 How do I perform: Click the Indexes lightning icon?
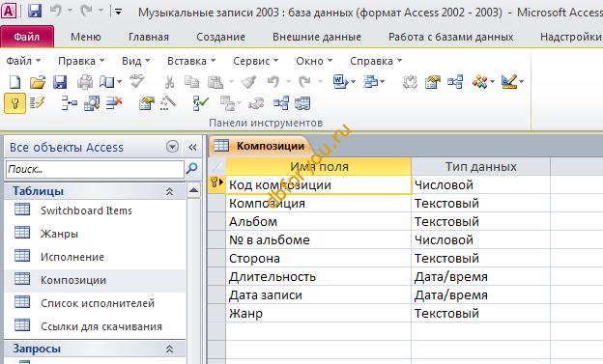click(37, 103)
